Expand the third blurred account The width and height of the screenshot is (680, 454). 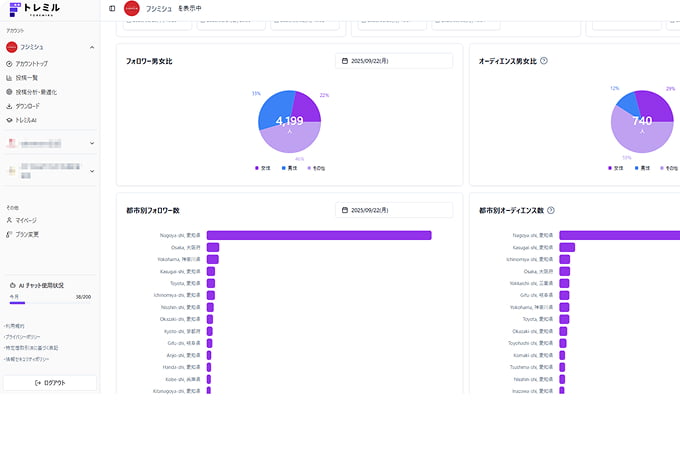[x=92, y=172]
